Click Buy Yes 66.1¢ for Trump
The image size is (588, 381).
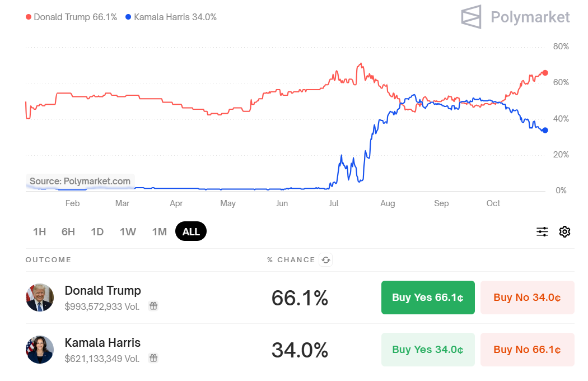pyautogui.click(x=428, y=298)
